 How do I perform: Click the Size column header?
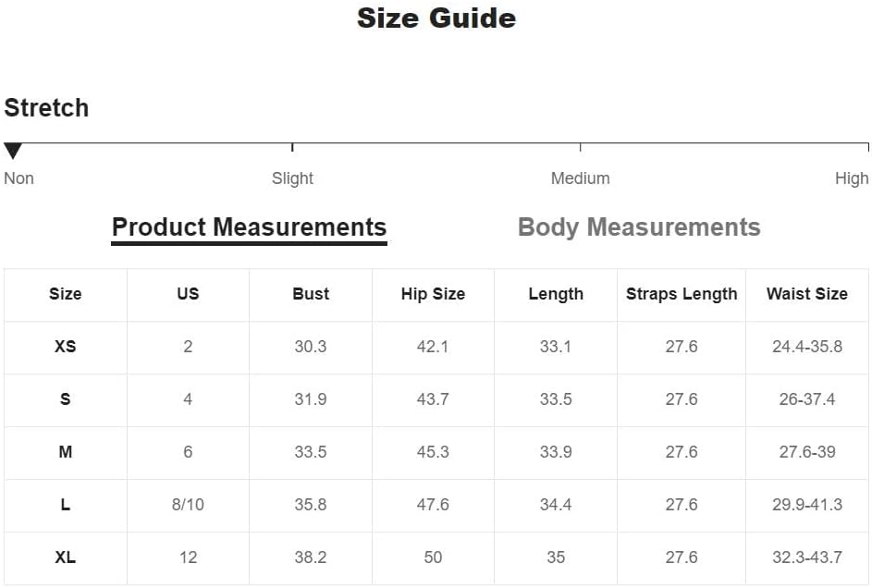pyautogui.click(x=66, y=293)
